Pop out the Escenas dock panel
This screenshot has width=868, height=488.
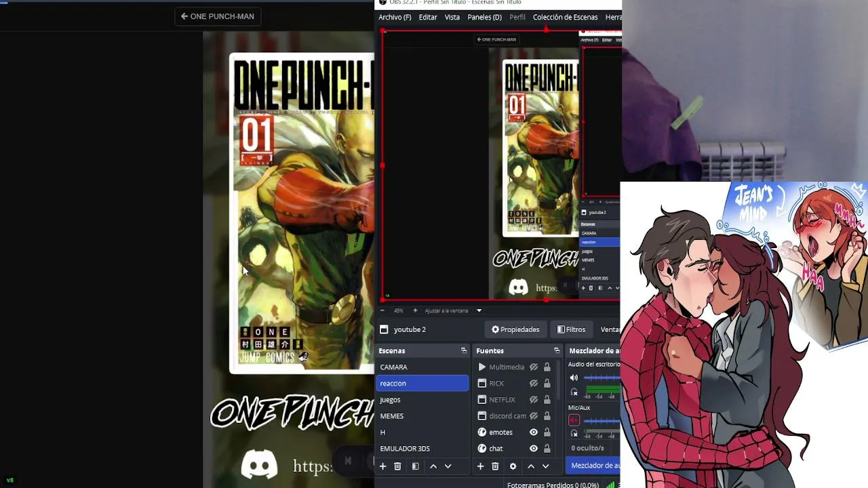pyautogui.click(x=464, y=350)
